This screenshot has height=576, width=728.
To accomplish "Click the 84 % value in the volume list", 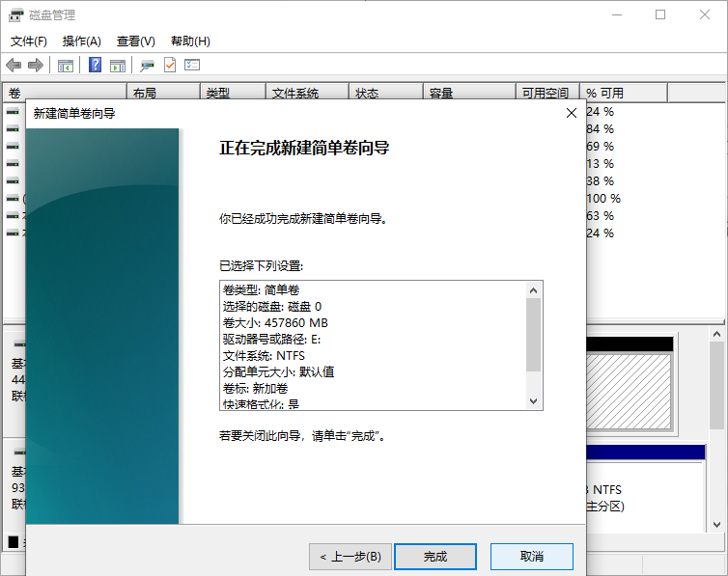I will pos(600,129).
